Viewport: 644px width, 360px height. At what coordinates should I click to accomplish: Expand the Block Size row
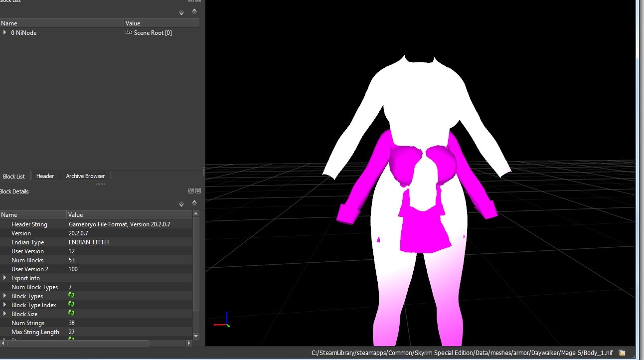coord(5,314)
